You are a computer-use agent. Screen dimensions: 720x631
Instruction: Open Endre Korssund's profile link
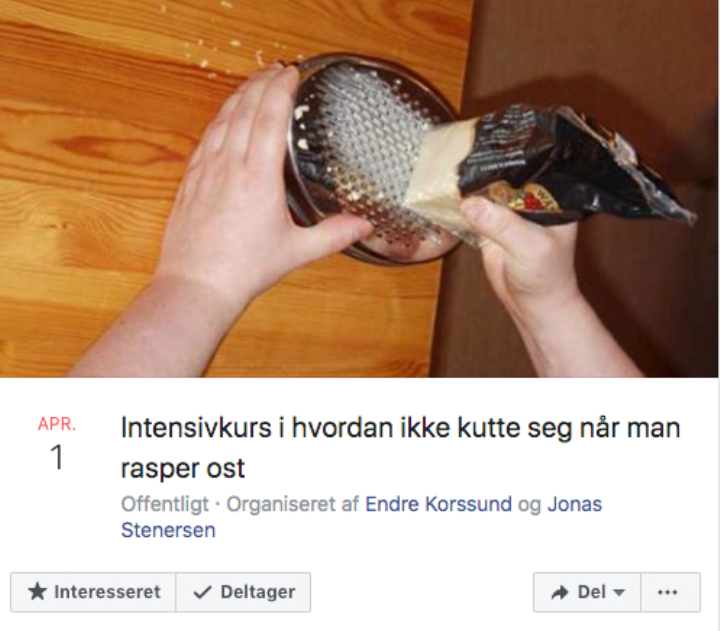[x=438, y=504]
